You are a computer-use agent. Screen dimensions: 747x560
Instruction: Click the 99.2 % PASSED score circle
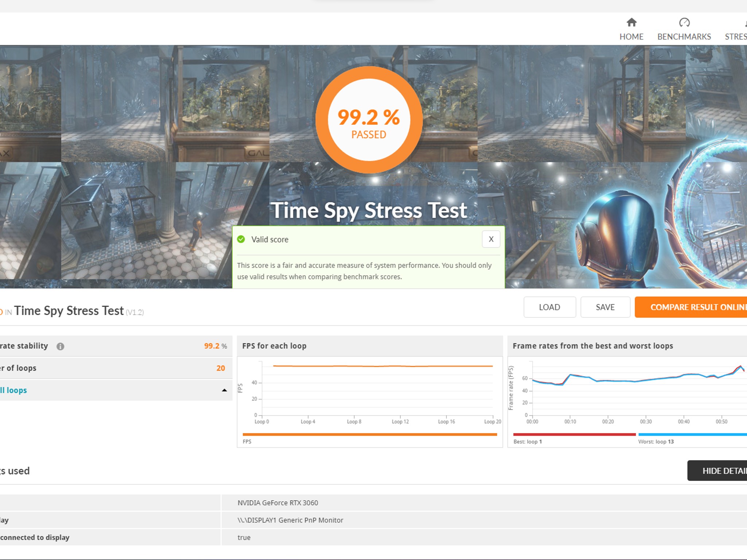[x=369, y=120]
